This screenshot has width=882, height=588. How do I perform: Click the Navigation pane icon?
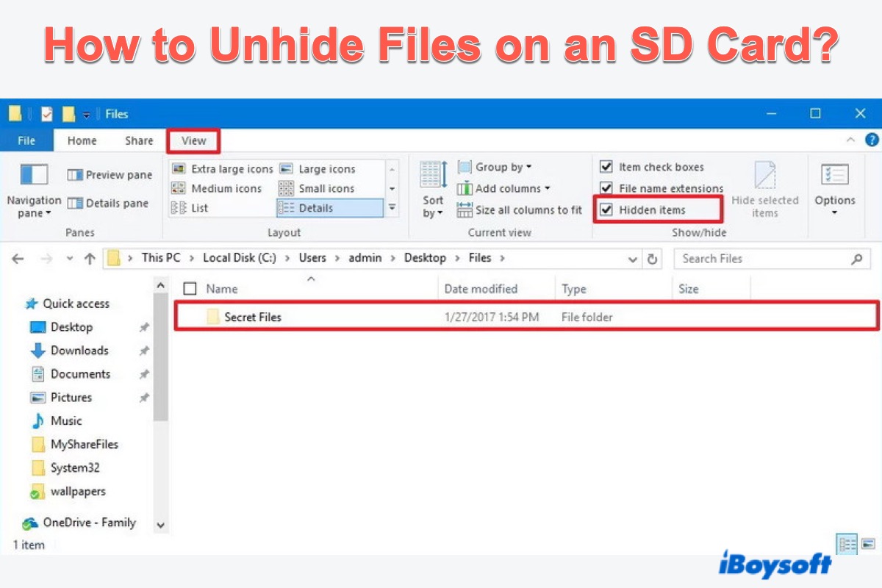coord(34,176)
